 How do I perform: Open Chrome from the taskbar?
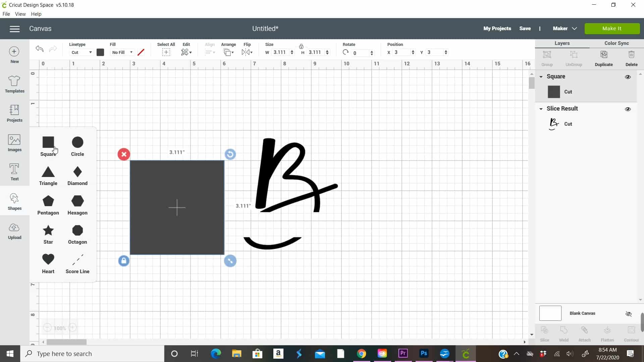coord(361,354)
